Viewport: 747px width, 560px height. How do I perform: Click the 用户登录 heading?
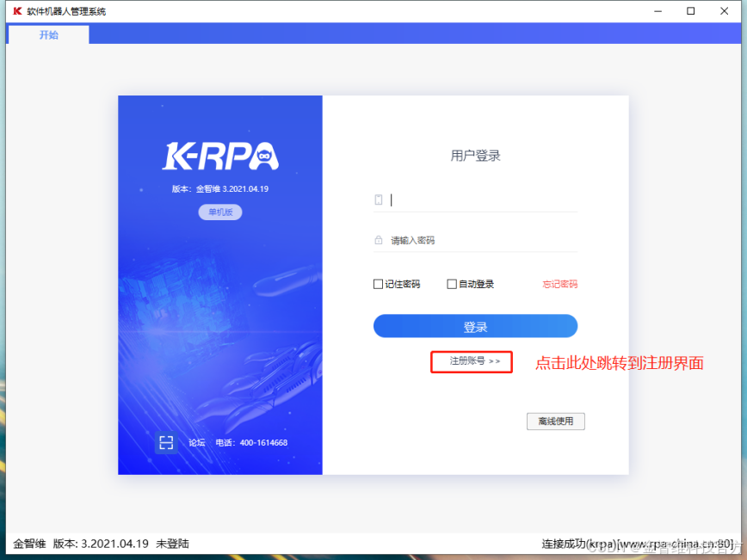pos(475,156)
